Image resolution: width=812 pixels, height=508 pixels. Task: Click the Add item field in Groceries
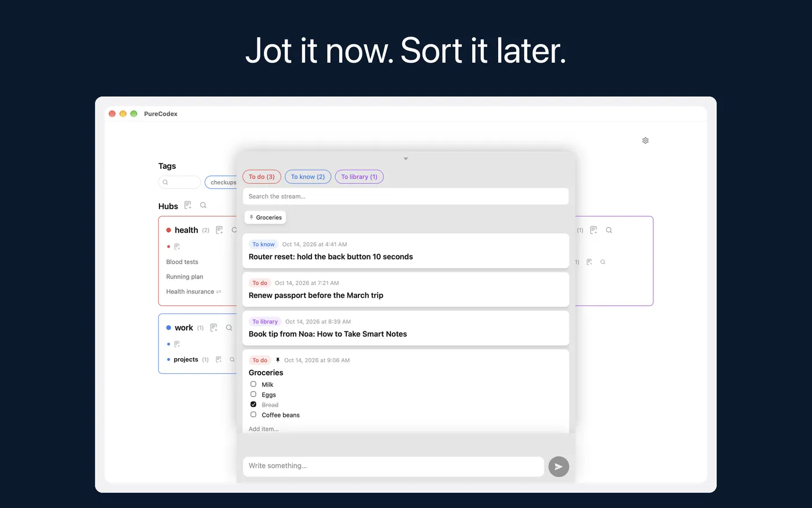click(x=264, y=429)
